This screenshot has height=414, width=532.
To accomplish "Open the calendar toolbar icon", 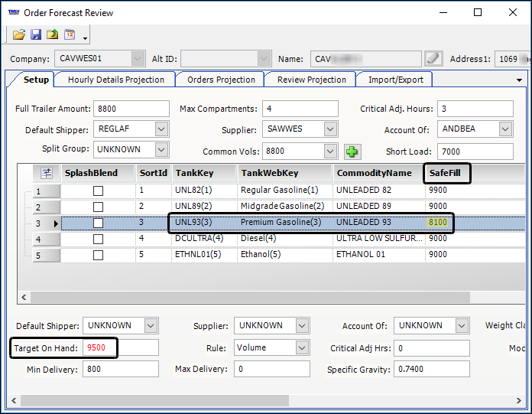I will (70, 34).
